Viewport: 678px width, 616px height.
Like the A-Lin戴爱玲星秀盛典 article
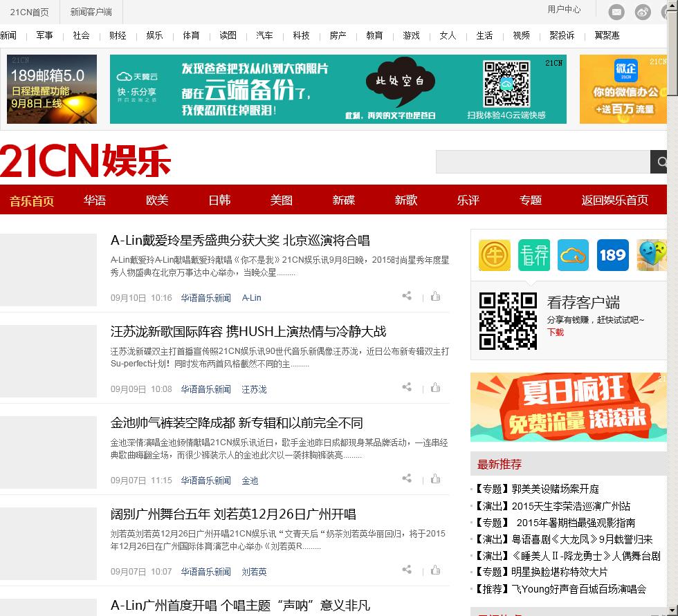pyautogui.click(x=435, y=296)
